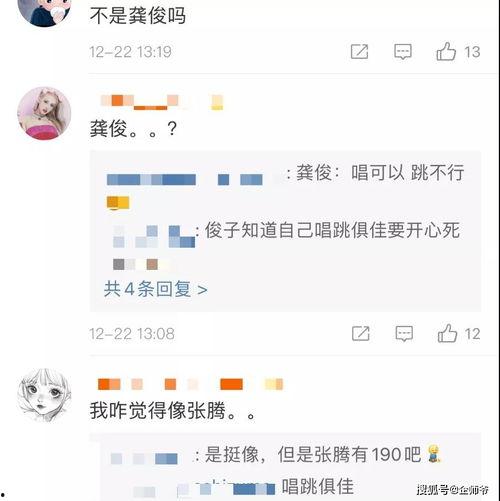Open blue username before 是挺像 reply
The height and width of the screenshot is (501, 500).
click(x=144, y=459)
